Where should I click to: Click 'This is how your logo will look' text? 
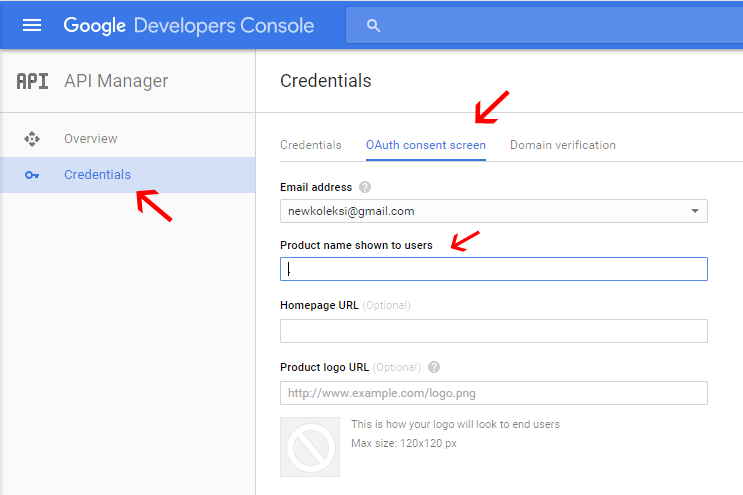(x=455, y=424)
